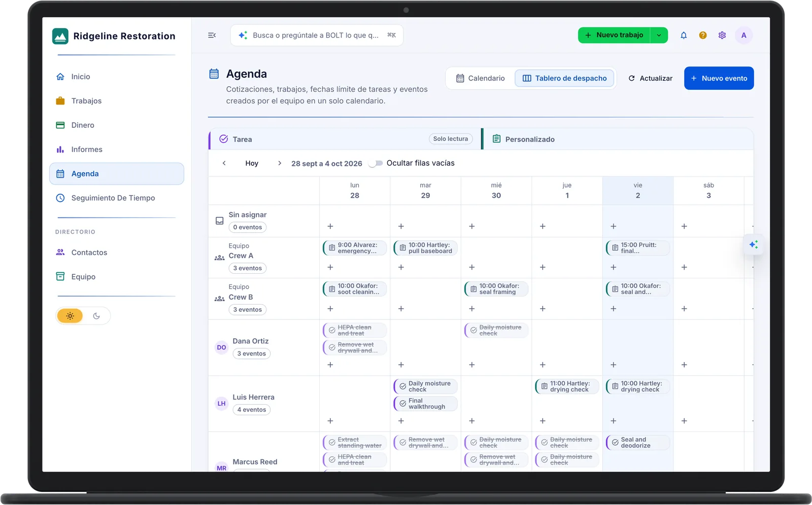Screen dimensions: 812x505
Task: Click the Actualizar button
Action: [651, 78]
